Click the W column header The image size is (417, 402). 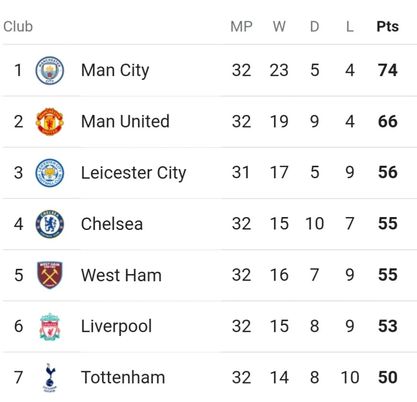coord(279,27)
